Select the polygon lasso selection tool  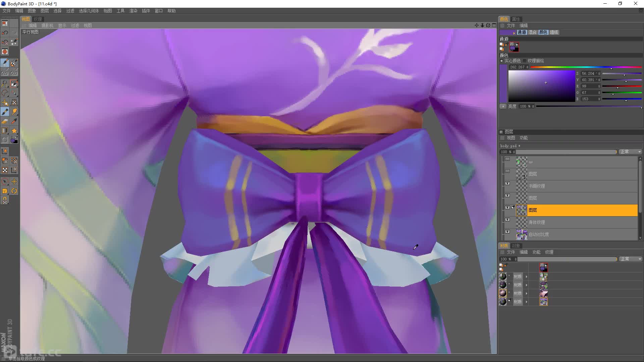click(5, 93)
